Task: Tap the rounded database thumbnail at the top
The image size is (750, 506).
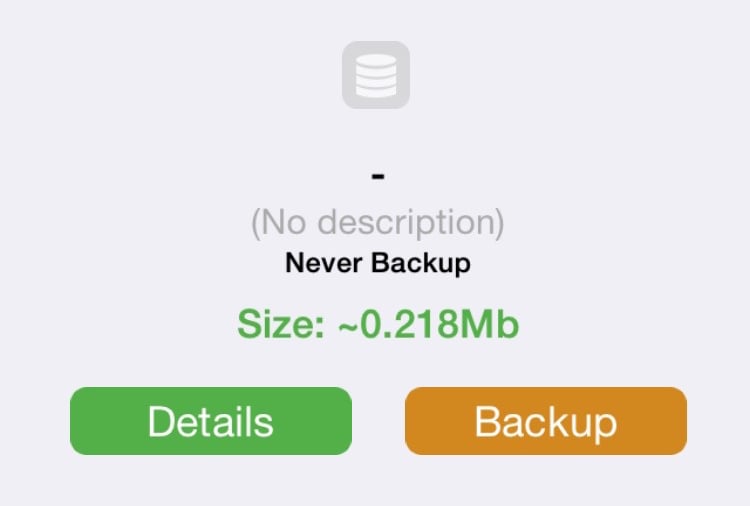Action: point(376,75)
